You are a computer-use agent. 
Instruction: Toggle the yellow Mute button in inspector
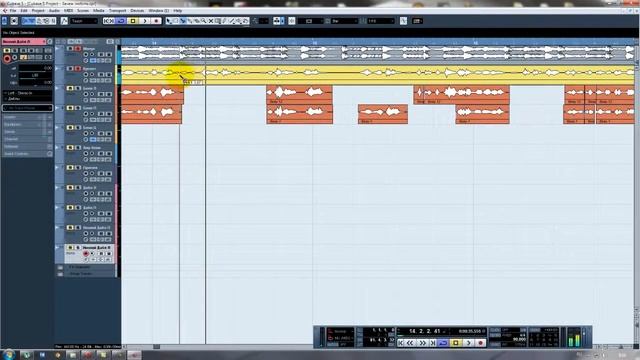tap(7, 51)
